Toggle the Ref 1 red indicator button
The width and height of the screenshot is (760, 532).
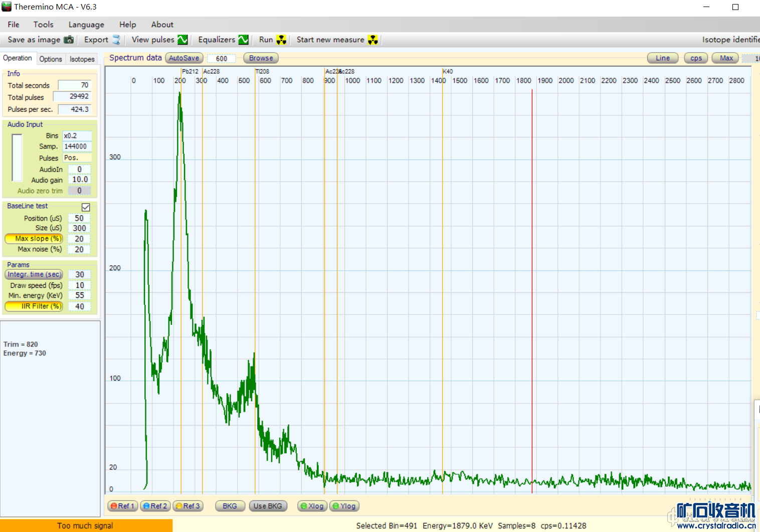point(122,506)
